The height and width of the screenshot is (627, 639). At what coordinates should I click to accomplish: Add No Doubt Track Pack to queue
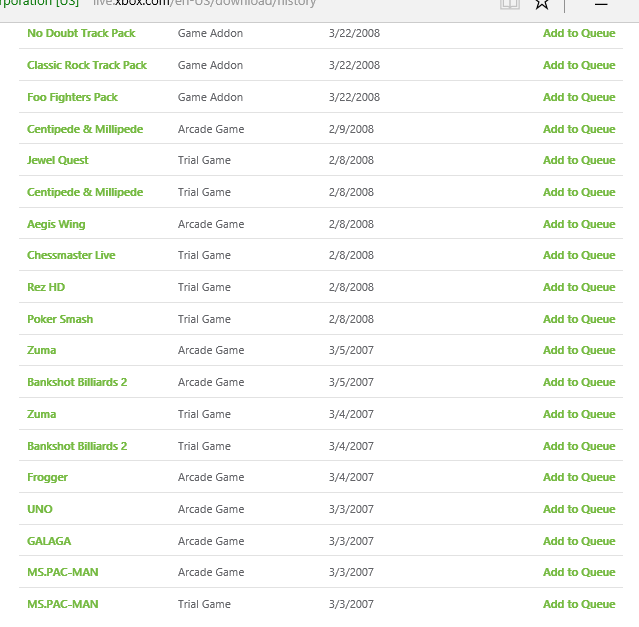click(579, 33)
